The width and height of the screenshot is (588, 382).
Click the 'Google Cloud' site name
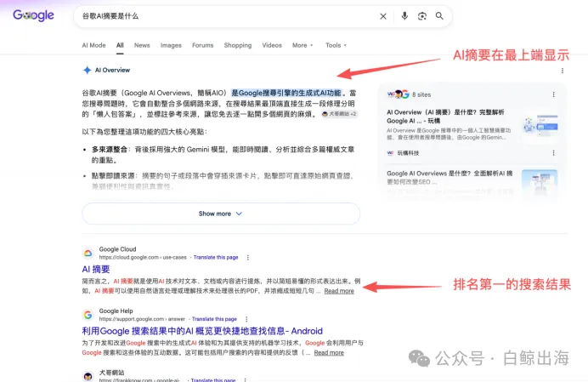coord(117,249)
